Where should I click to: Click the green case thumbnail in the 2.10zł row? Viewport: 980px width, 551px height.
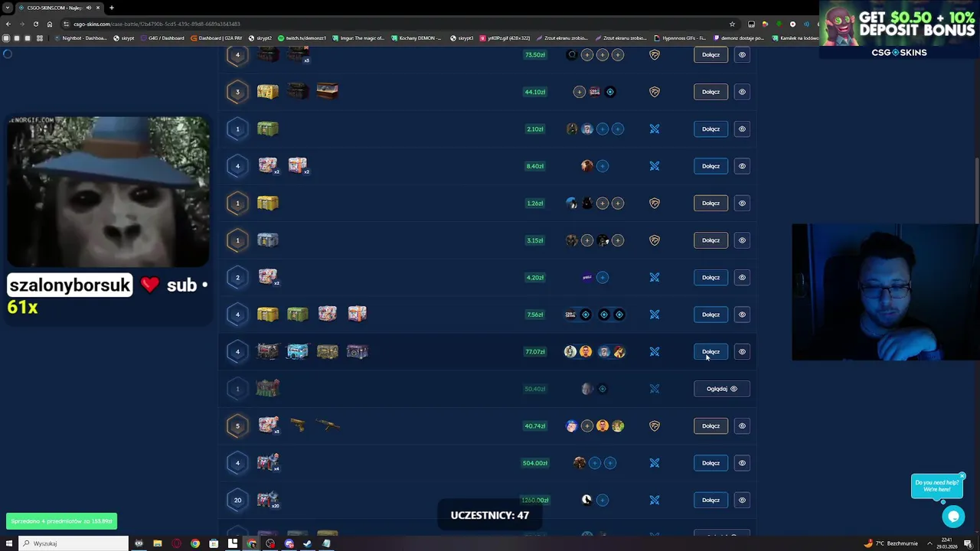click(x=268, y=129)
